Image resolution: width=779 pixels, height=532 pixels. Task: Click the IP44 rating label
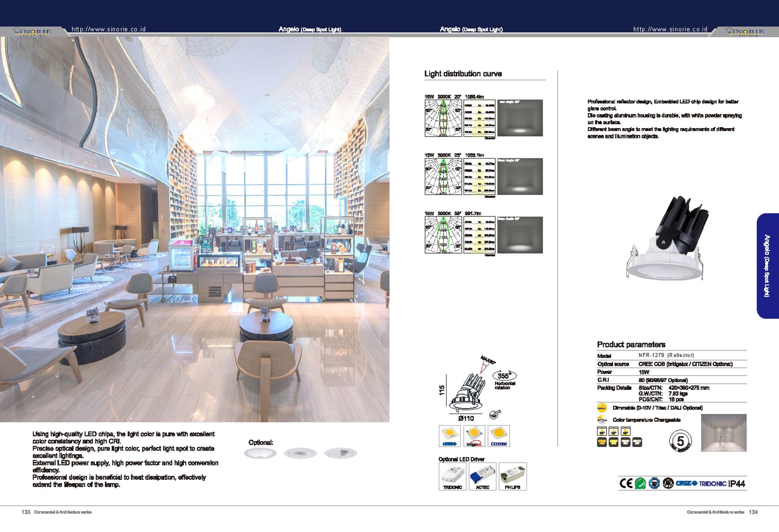click(736, 484)
